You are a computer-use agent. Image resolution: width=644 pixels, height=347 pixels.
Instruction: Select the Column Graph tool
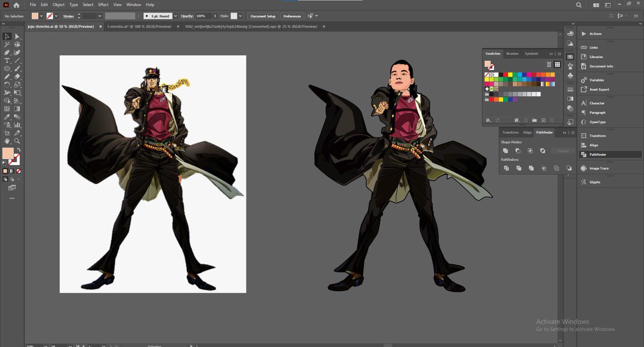[17, 125]
